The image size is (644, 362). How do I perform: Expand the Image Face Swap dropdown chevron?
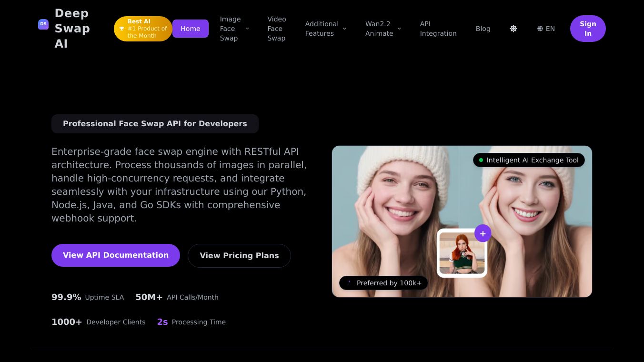click(x=247, y=29)
